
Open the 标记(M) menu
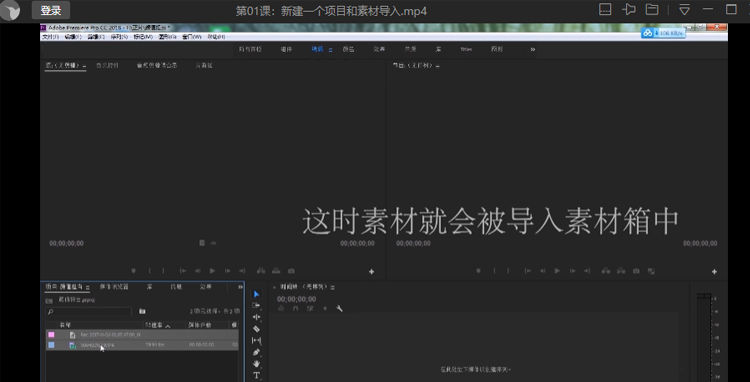tap(143, 37)
